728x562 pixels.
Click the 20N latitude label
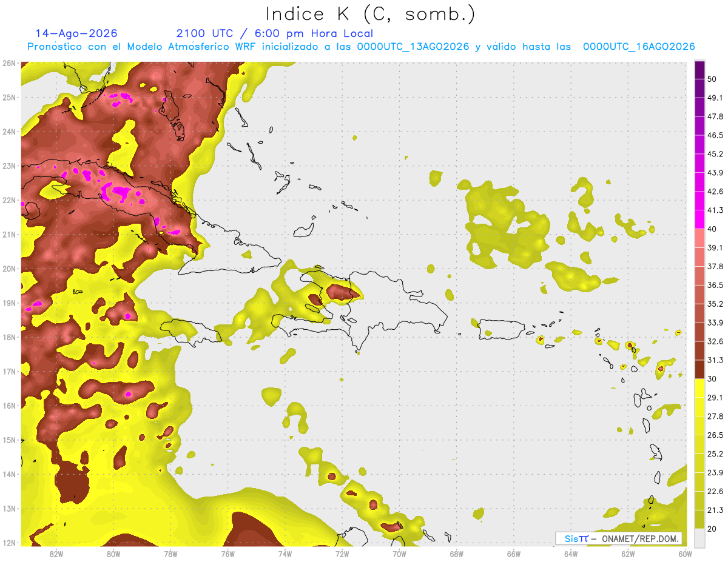pos(9,269)
